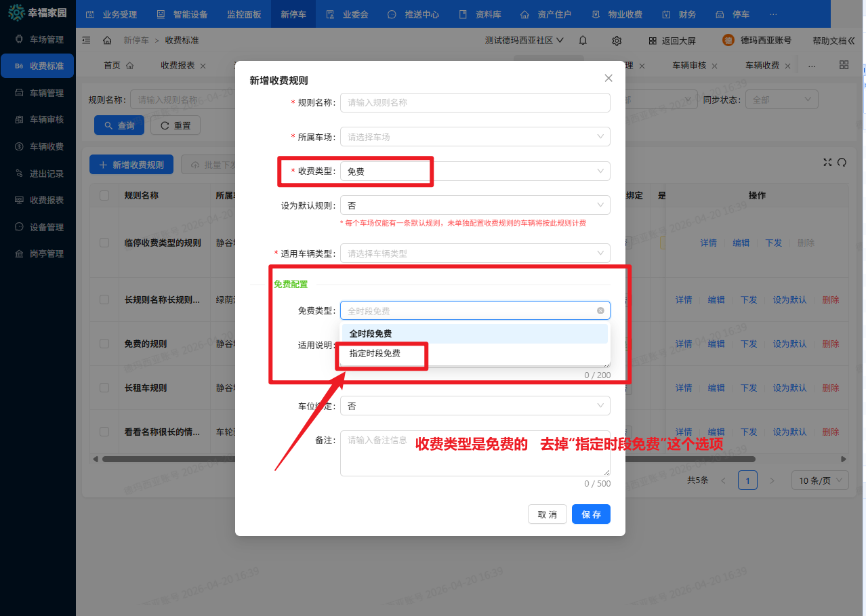The height and width of the screenshot is (616, 866).
Task: Click the fullscreen expand table icon
Action: 827,162
